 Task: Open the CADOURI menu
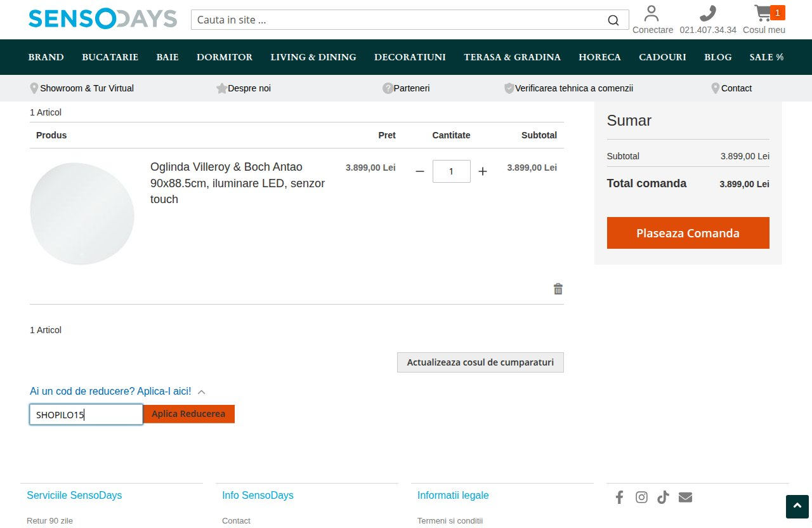tap(662, 57)
